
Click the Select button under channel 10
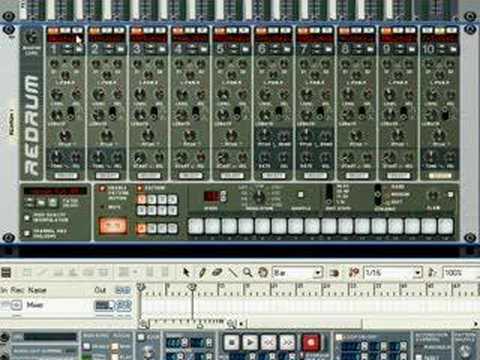click(440, 176)
